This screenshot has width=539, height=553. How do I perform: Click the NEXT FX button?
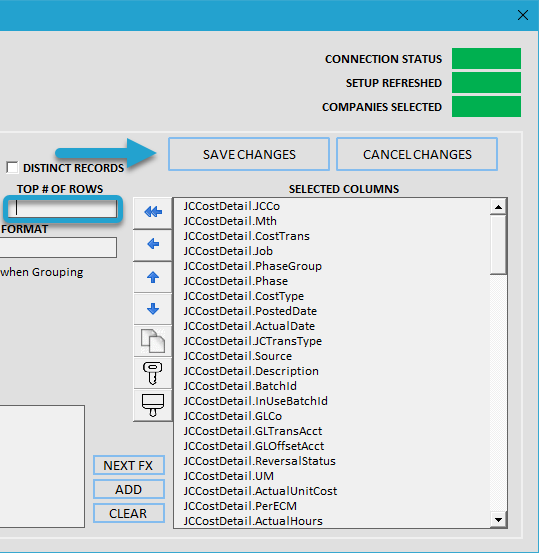click(129, 465)
